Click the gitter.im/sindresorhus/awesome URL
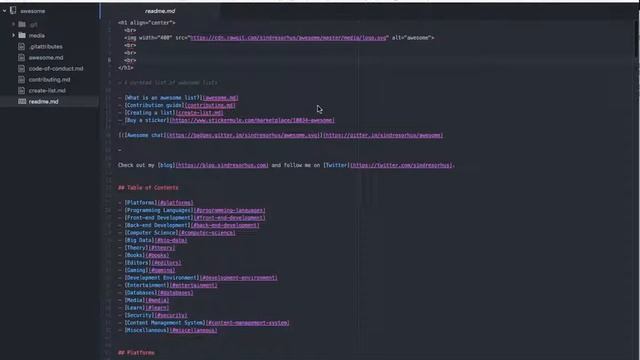640x360 pixels. click(x=383, y=135)
